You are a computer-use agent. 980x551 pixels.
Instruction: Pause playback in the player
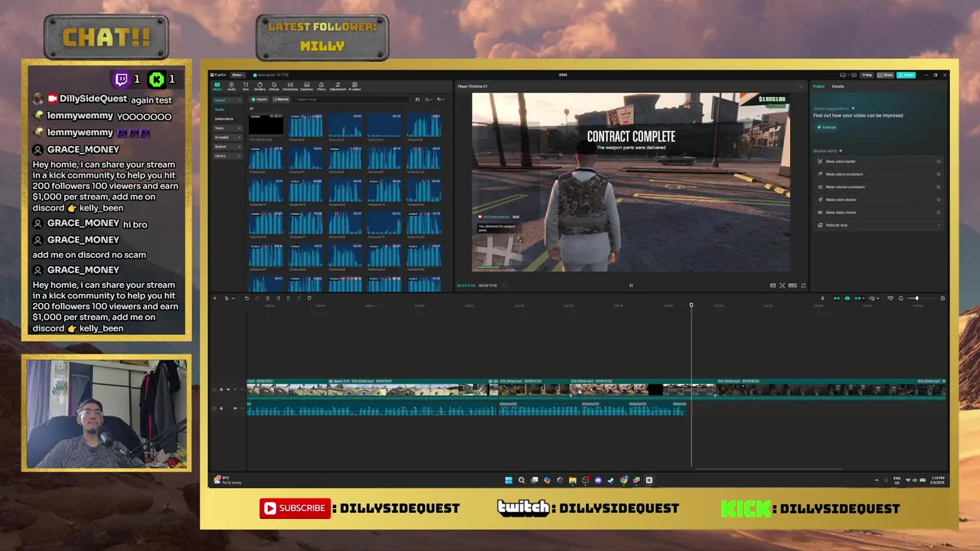[x=631, y=285]
